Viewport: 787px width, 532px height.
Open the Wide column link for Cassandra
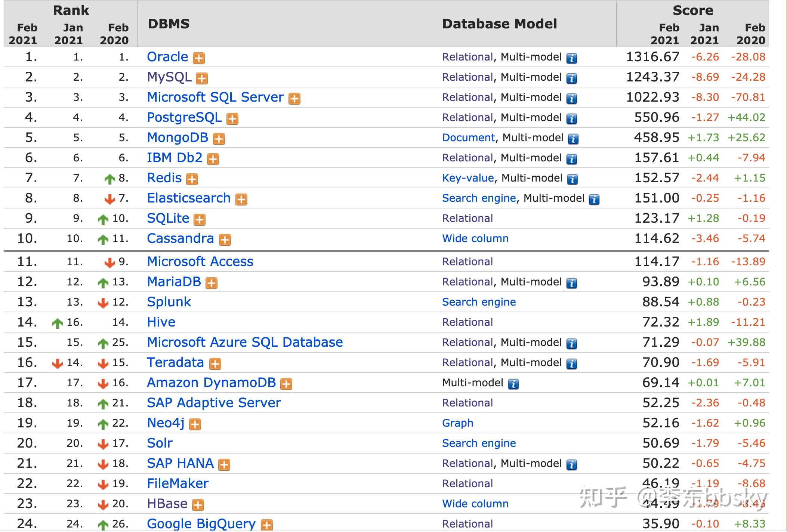pyautogui.click(x=476, y=238)
